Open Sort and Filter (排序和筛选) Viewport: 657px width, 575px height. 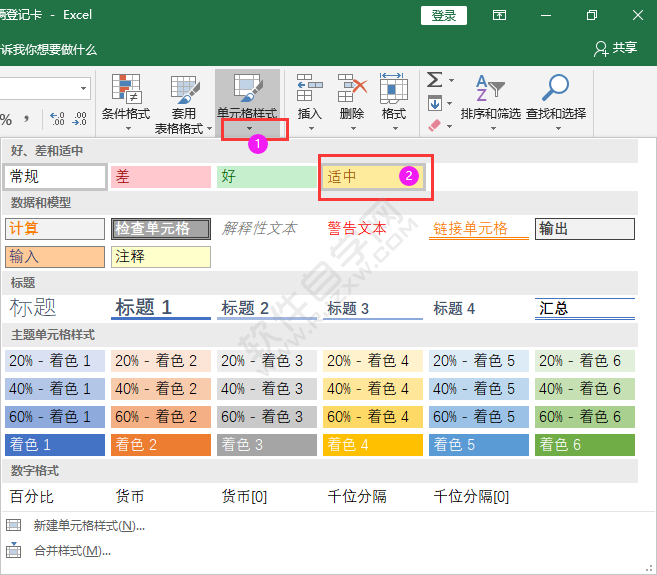point(490,101)
